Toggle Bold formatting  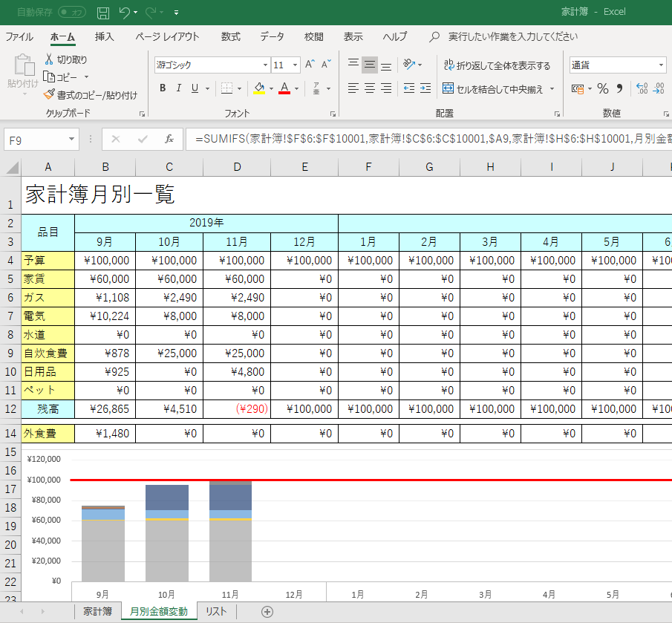pyautogui.click(x=163, y=88)
